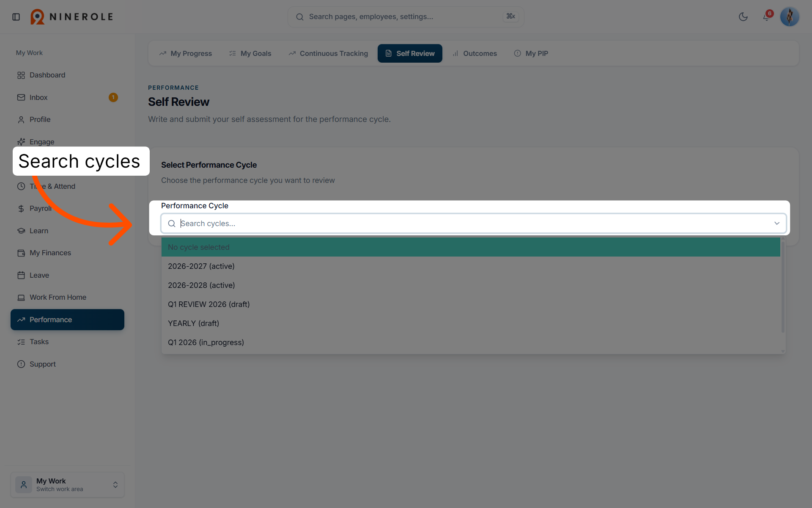
Task: Select Q1 2026 (in_progress) cycle
Action: coord(471,342)
